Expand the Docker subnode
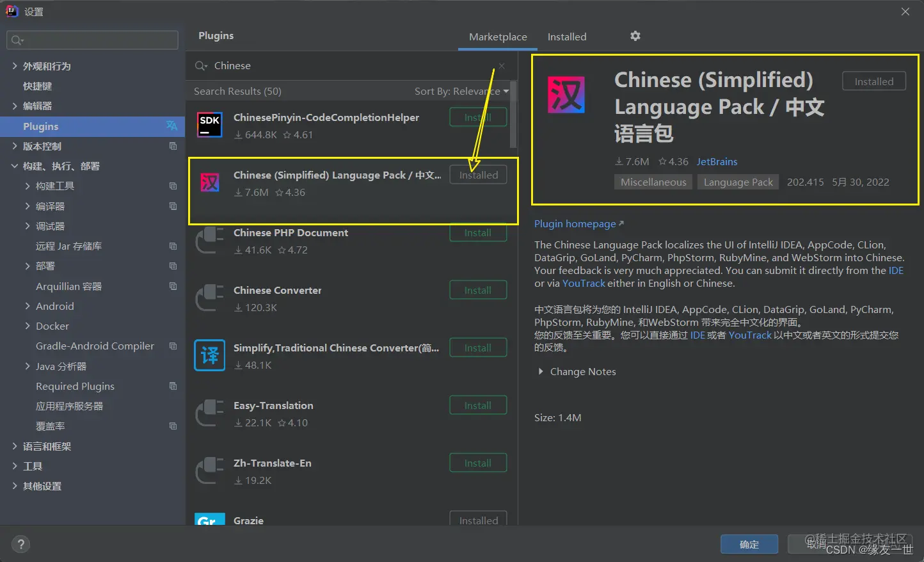Viewport: 924px width, 562px height. click(x=28, y=326)
